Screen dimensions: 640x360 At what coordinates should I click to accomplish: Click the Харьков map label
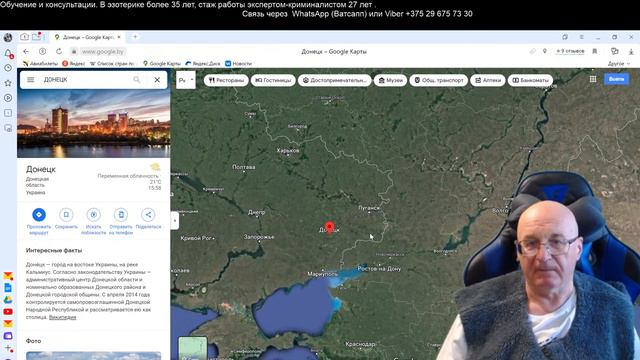(x=288, y=151)
